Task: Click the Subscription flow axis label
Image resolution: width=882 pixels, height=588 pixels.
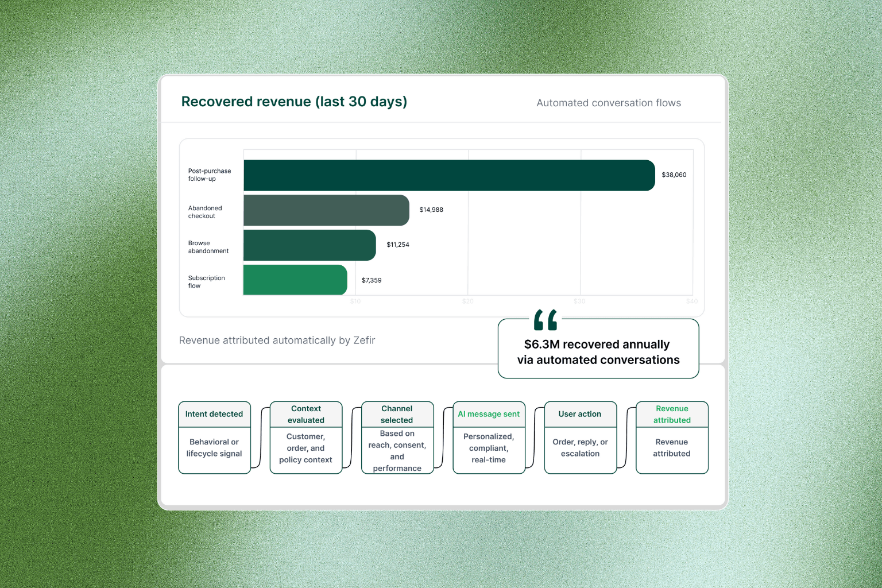Action: (x=207, y=282)
